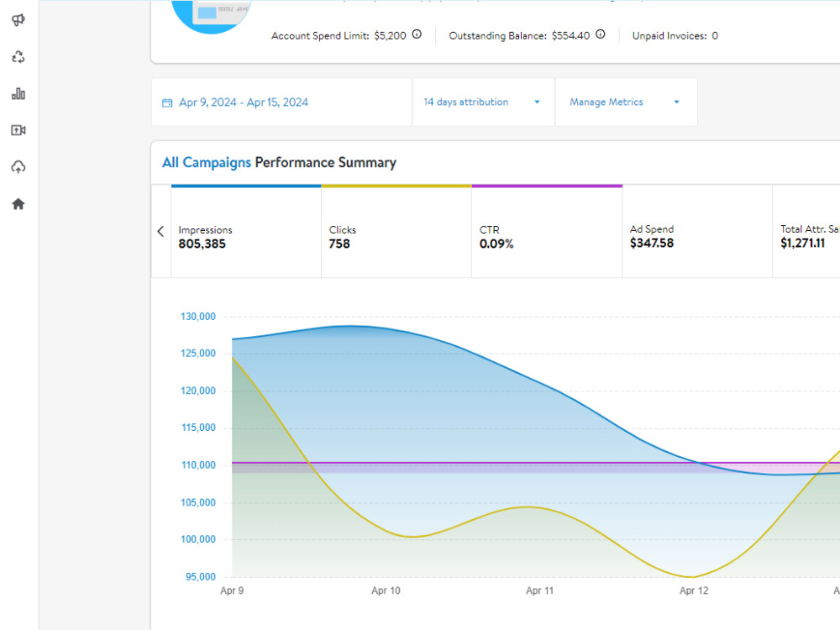Screen dimensions: 840x630
Task: Click the calendar icon in date range
Action: coord(167,102)
